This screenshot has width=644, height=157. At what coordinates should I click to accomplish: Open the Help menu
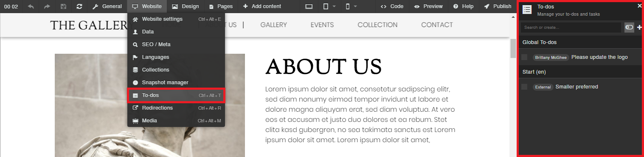point(463,6)
